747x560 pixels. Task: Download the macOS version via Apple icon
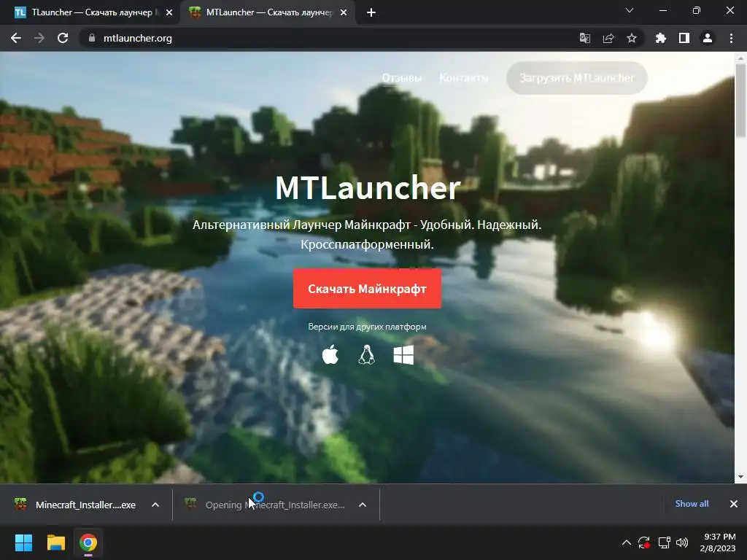click(330, 355)
